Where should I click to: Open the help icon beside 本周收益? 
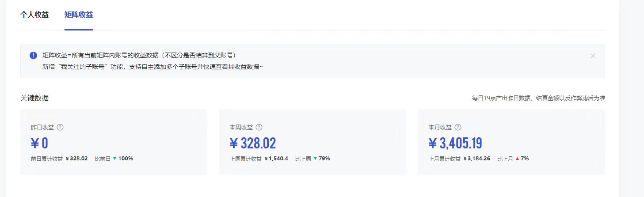coord(259,127)
